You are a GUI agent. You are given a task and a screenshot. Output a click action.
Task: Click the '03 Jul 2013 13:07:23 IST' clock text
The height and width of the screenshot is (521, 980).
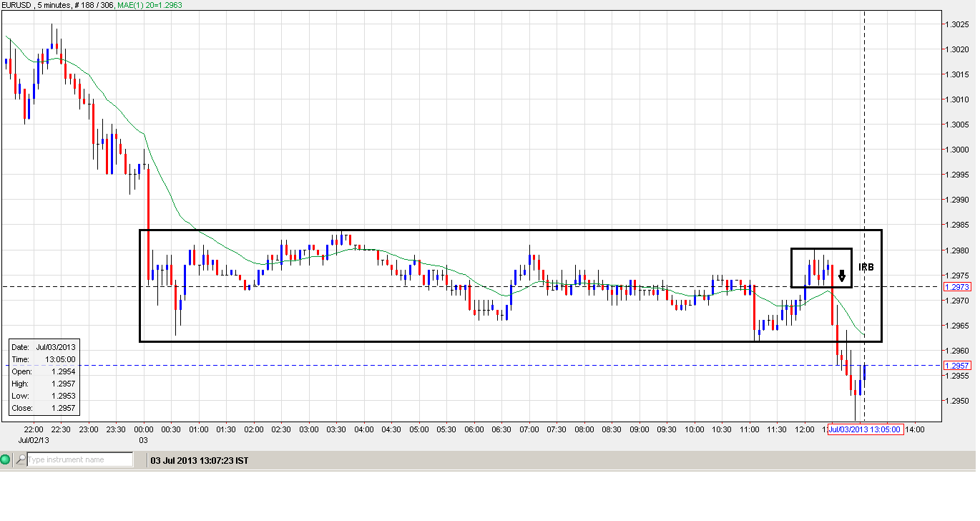[x=200, y=460]
